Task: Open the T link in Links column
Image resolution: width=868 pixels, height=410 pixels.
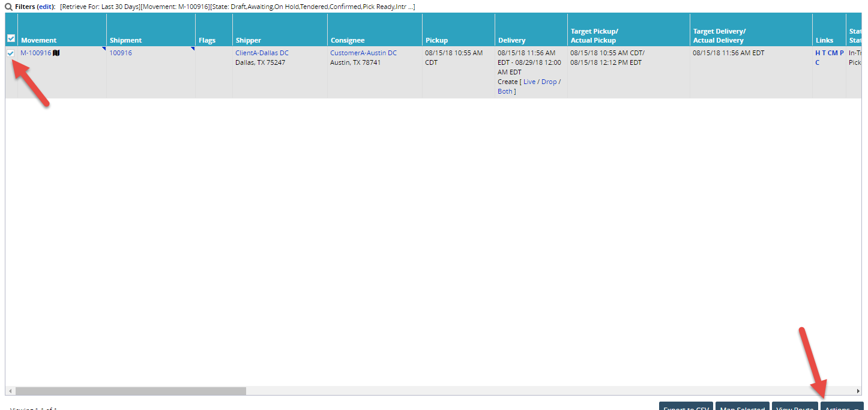Action: tap(824, 53)
